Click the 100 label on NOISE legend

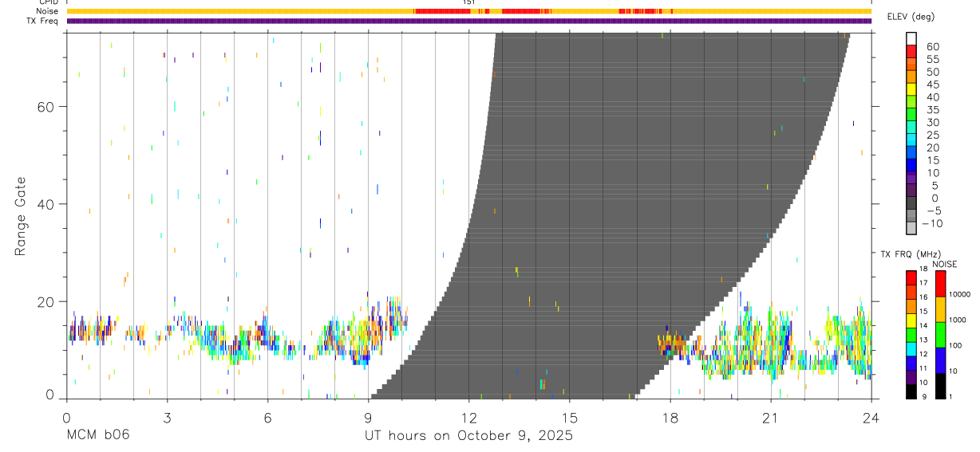(x=954, y=345)
